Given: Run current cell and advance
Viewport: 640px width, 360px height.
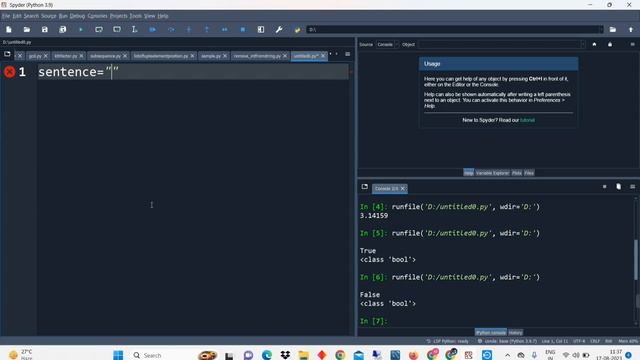Looking at the screenshot, I should pos(117,29).
